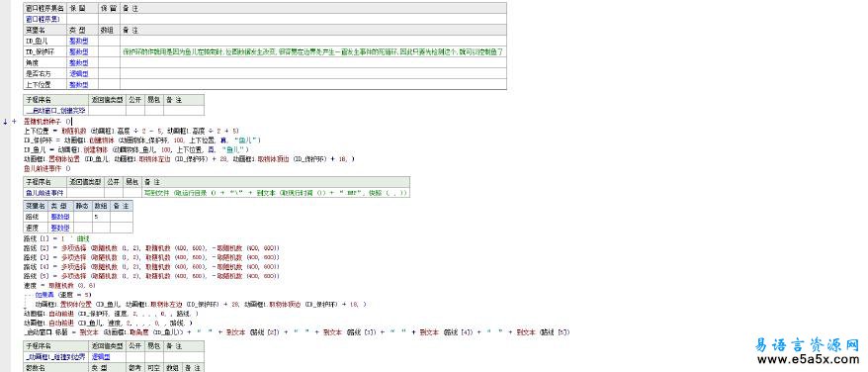Viewport: 868px width, 372px height.
Task: Select the 窗口程序集1 name cell
Action: (44, 19)
